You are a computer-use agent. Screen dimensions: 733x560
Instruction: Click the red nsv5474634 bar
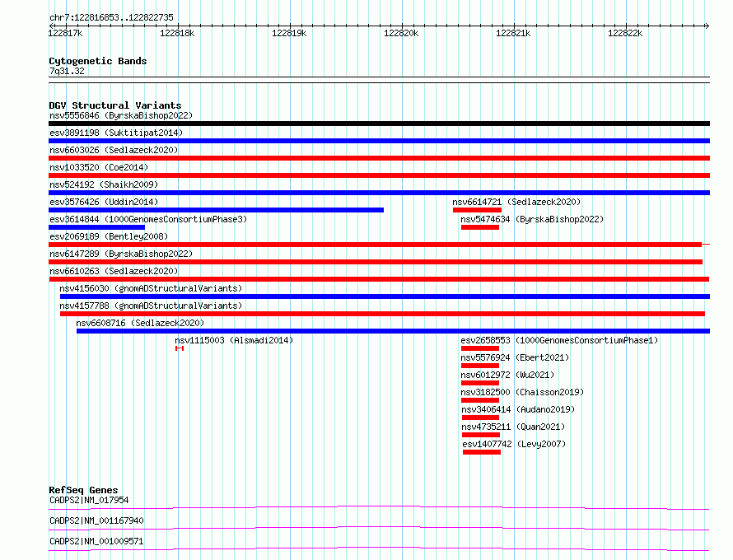click(x=480, y=227)
